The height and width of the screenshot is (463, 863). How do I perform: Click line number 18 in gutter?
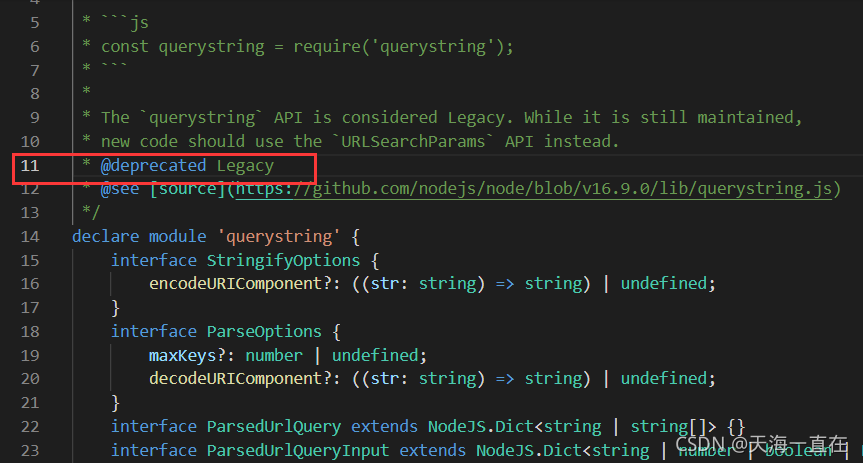30,331
